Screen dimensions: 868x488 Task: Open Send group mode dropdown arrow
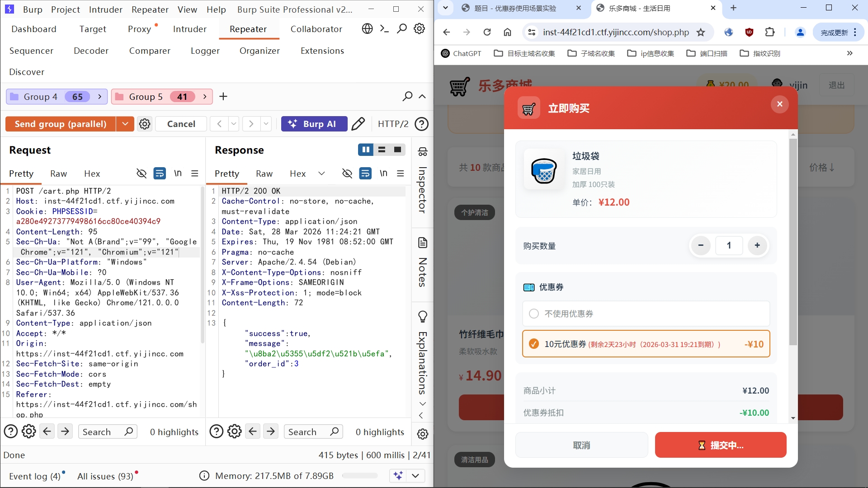[125, 124]
